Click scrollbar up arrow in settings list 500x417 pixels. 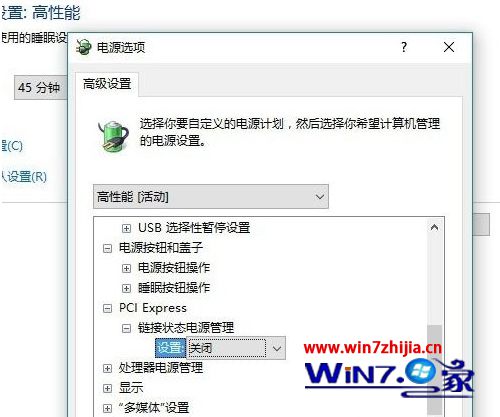(x=434, y=228)
